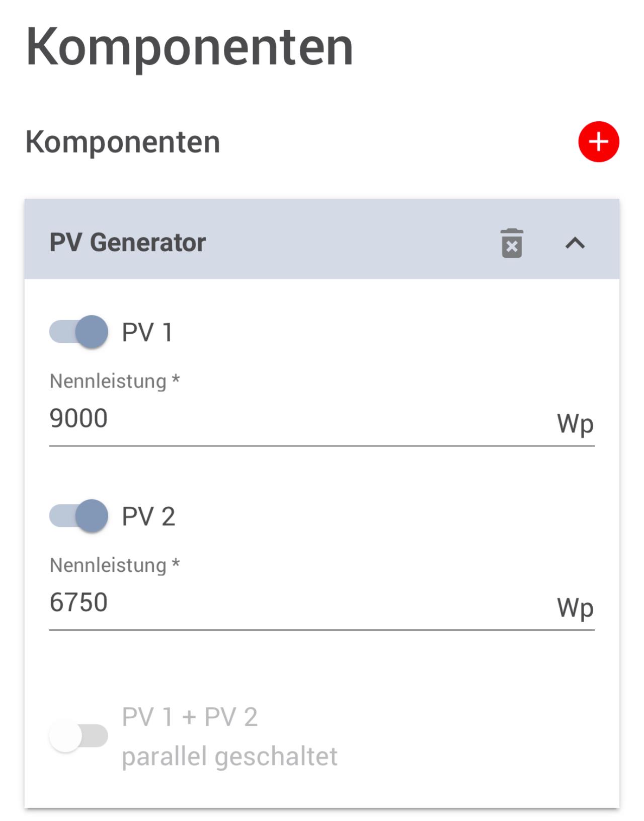
Task: Click the PV 1 Nennleistung field showing 9000
Action: tap(302, 419)
